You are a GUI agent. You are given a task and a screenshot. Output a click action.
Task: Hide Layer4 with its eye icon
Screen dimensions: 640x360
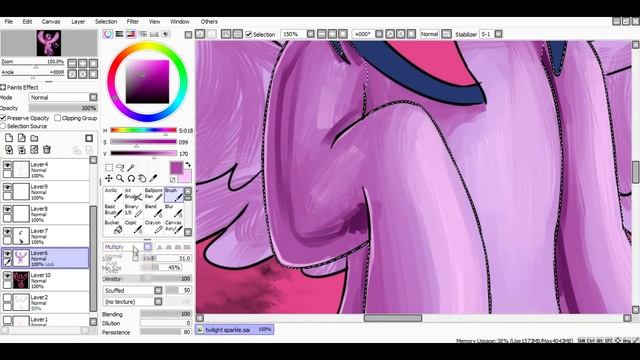point(7,164)
